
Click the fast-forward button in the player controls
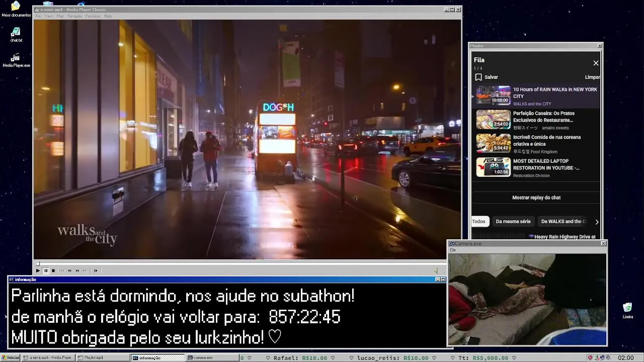click(x=77, y=270)
